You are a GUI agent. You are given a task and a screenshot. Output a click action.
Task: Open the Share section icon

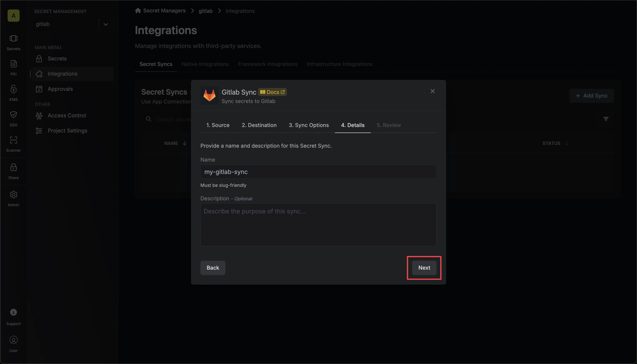point(13,171)
